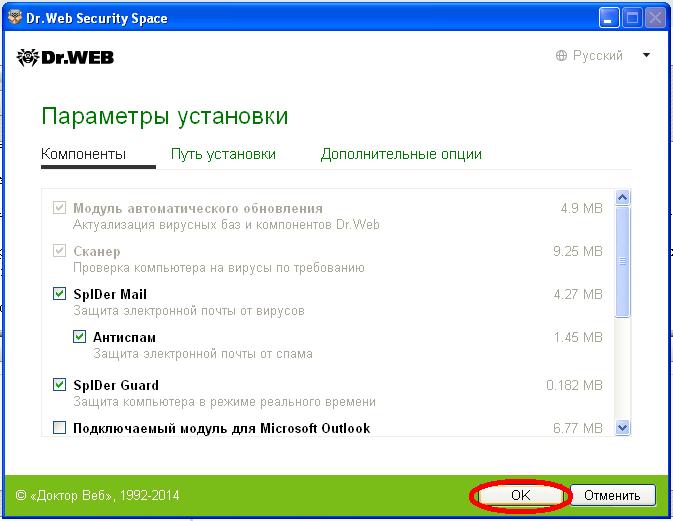The width and height of the screenshot is (673, 521).
Task: Click the Отменить button
Action: 612,495
